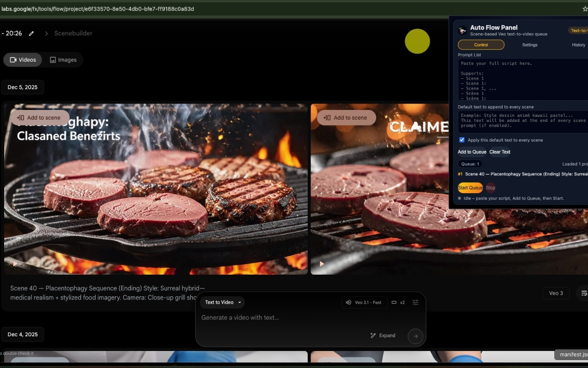Viewport: 588px width, 368px height.
Task: Click the Start Queue button
Action: pyautogui.click(x=470, y=188)
